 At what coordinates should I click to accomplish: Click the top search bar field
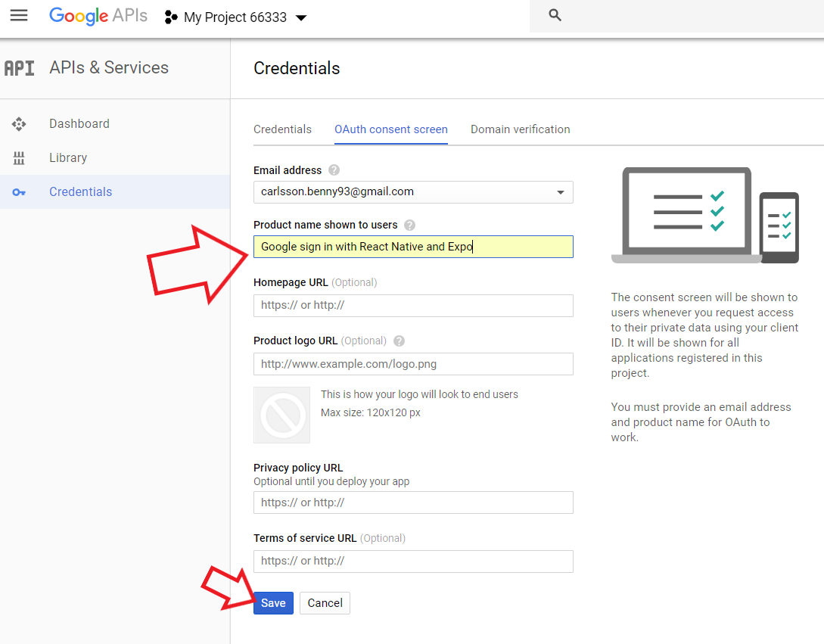point(677,16)
